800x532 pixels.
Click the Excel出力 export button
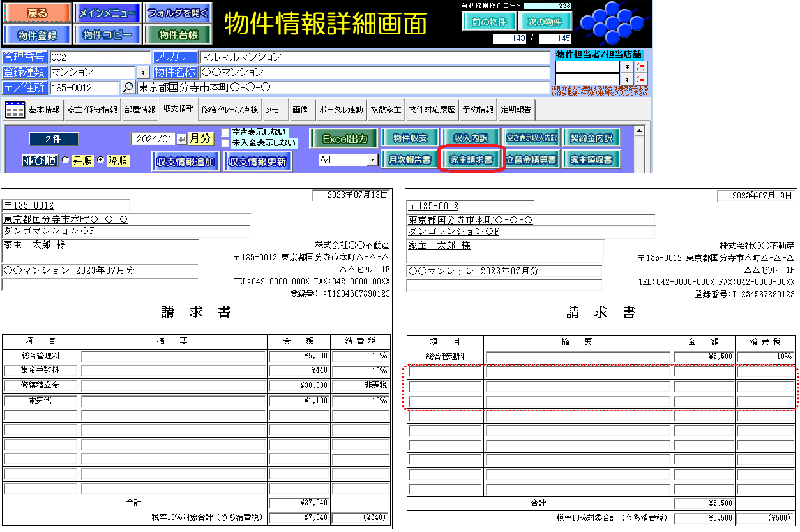tap(344, 138)
